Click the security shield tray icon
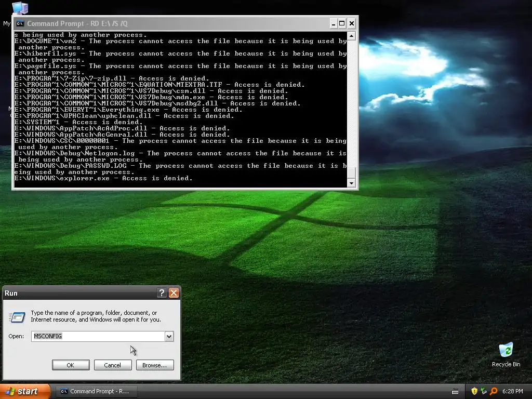 (x=474, y=391)
